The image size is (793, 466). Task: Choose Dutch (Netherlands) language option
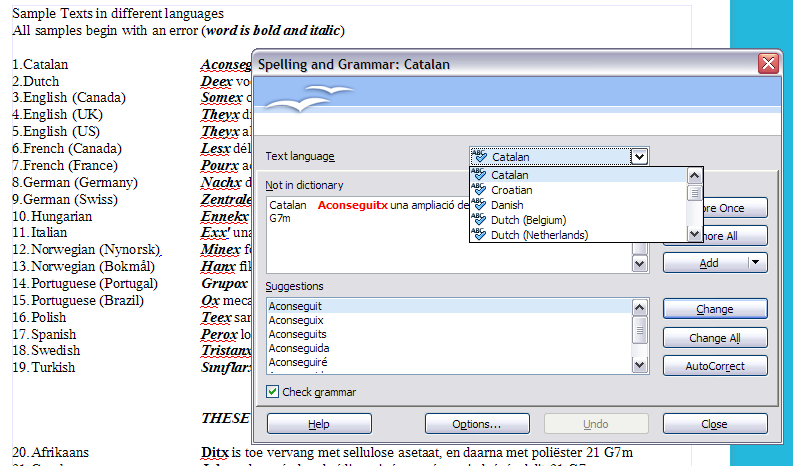pyautogui.click(x=536, y=235)
